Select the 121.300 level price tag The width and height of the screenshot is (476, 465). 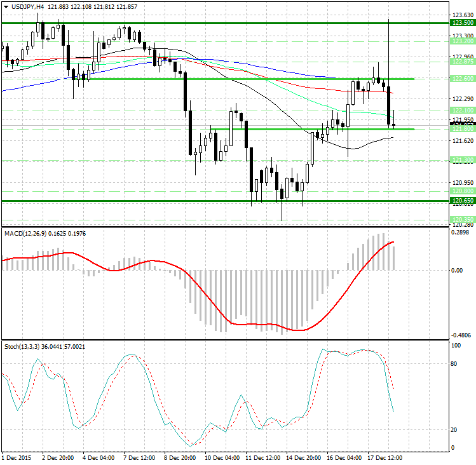(463, 160)
